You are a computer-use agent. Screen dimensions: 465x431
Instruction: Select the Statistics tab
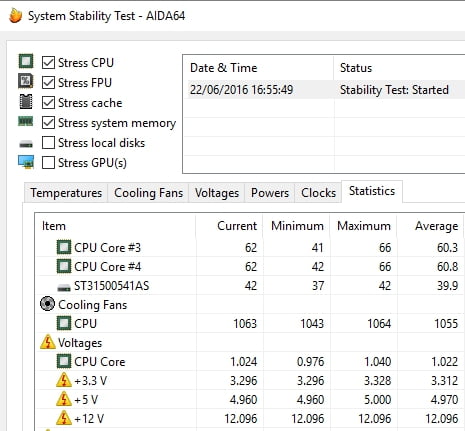(372, 191)
